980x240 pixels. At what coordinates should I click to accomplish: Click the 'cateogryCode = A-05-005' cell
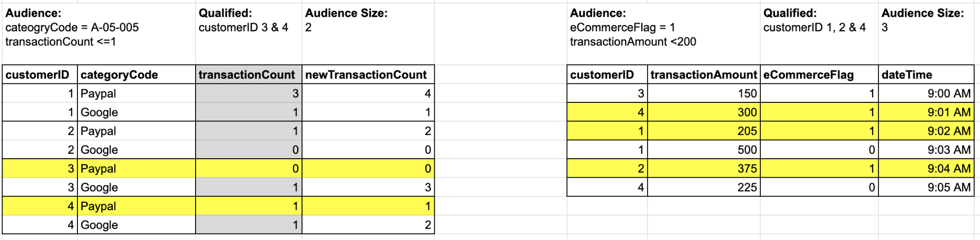(x=72, y=27)
